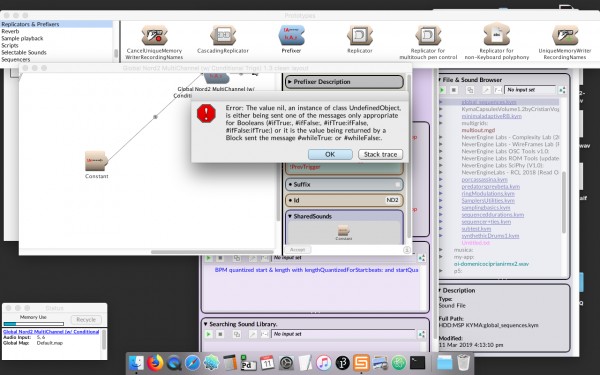Open predatorspreybeta.kym file
This screenshot has width=600, height=375.
pyautogui.click(x=491, y=187)
